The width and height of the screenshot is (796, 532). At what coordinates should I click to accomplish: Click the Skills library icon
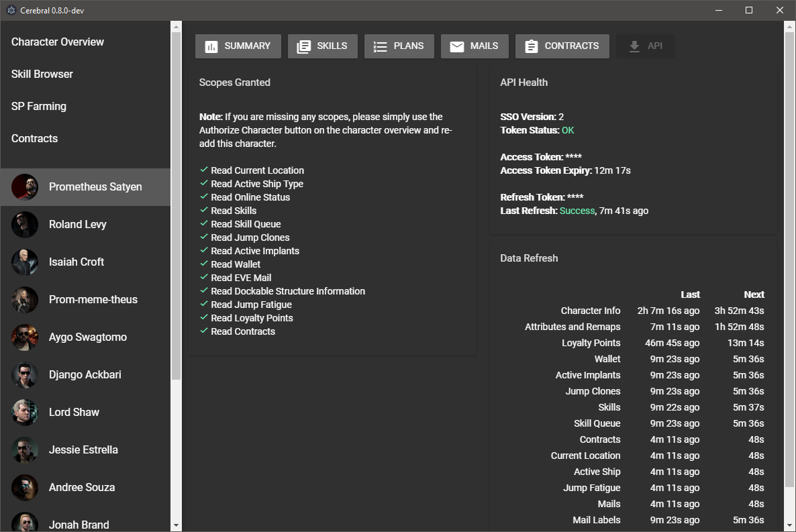click(x=303, y=47)
